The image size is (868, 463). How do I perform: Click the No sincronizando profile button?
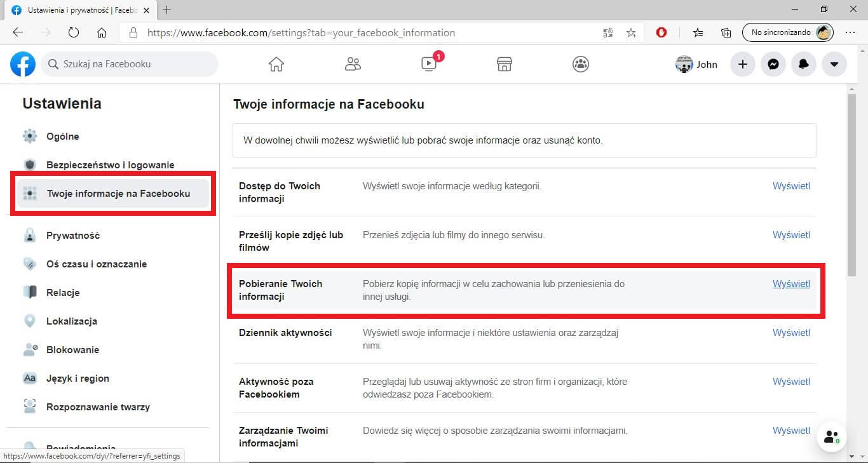788,32
